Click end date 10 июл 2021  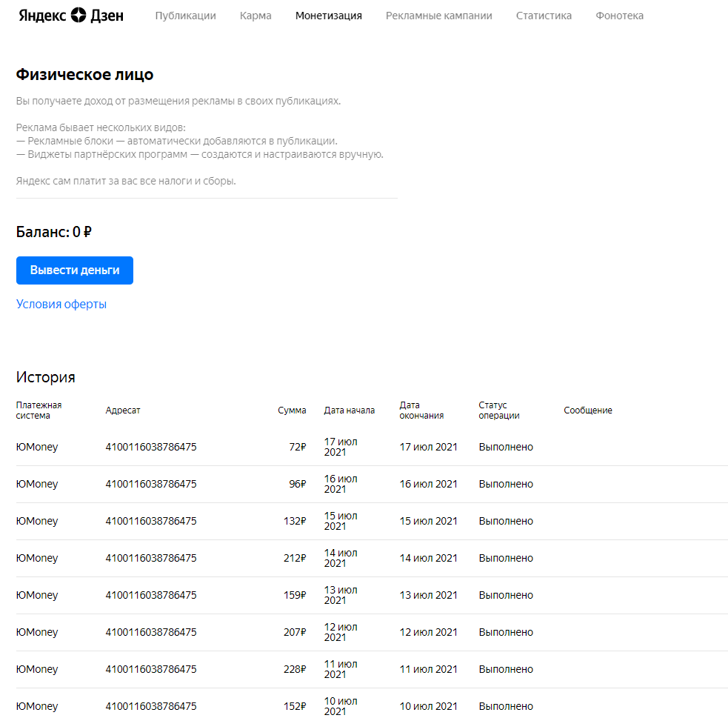click(x=429, y=706)
